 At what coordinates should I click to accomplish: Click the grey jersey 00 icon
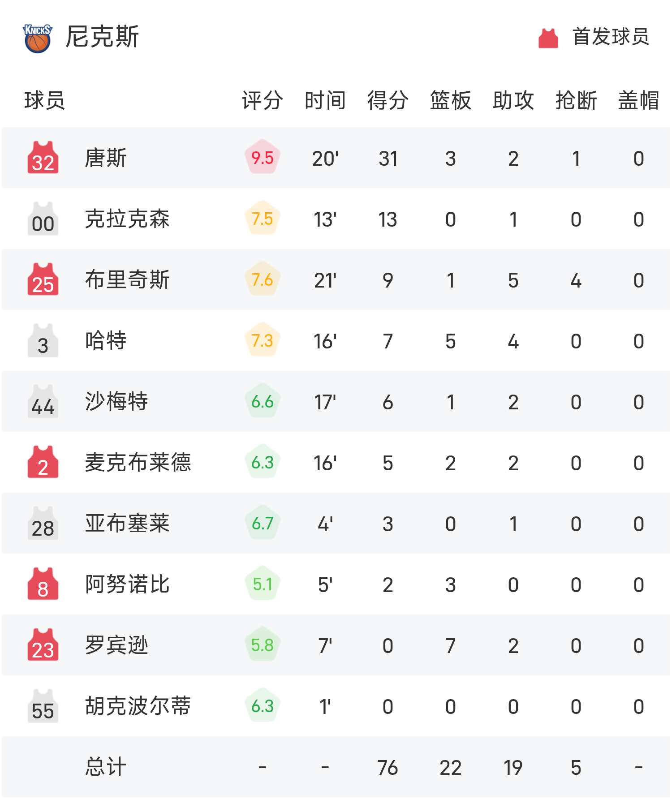43,219
